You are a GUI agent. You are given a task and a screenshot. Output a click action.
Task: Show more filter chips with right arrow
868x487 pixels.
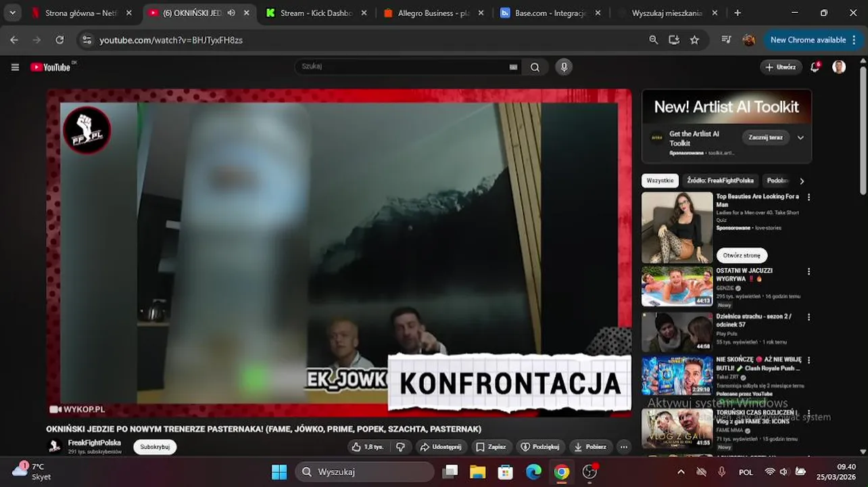pos(802,181)
